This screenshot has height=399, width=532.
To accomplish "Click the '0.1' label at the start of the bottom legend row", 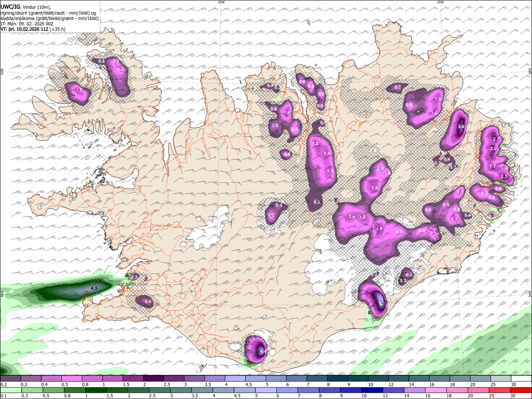I will click(4, 396).
